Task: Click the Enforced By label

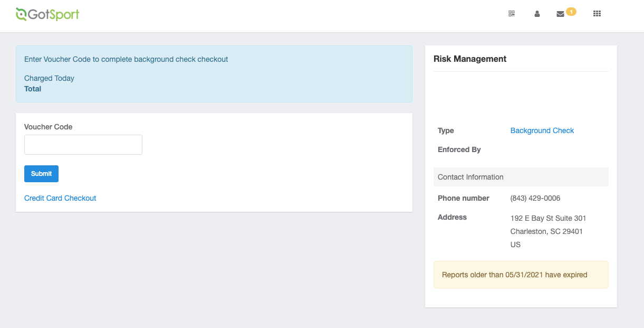Action: [x=459, y=149]
